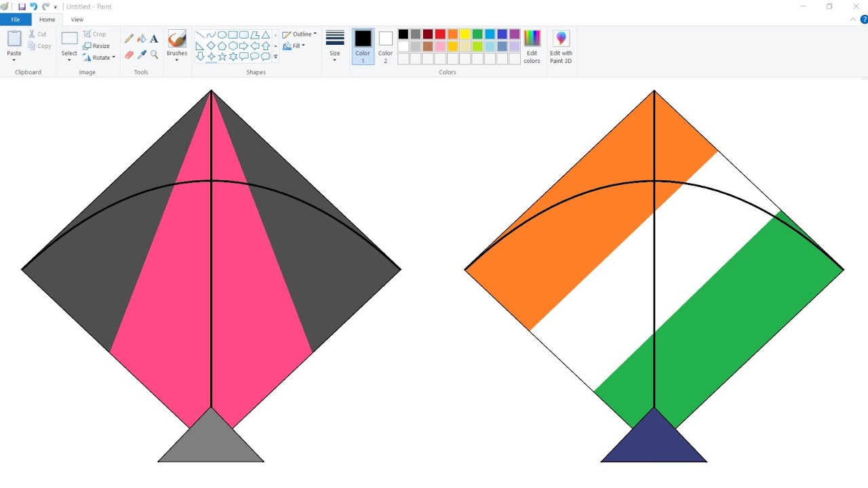
Task: Choose the Pentagon shape
Action: [x=222, y=45]
